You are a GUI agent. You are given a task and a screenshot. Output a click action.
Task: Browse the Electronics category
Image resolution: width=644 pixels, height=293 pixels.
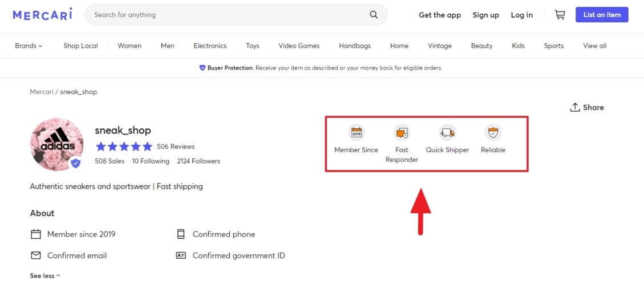tap(210, 46)
